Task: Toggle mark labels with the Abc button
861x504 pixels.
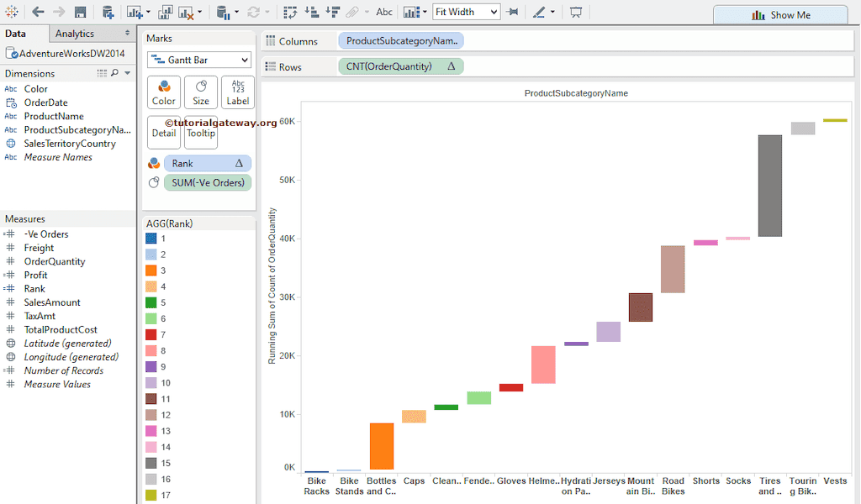Action: click(x=383, y=12)
